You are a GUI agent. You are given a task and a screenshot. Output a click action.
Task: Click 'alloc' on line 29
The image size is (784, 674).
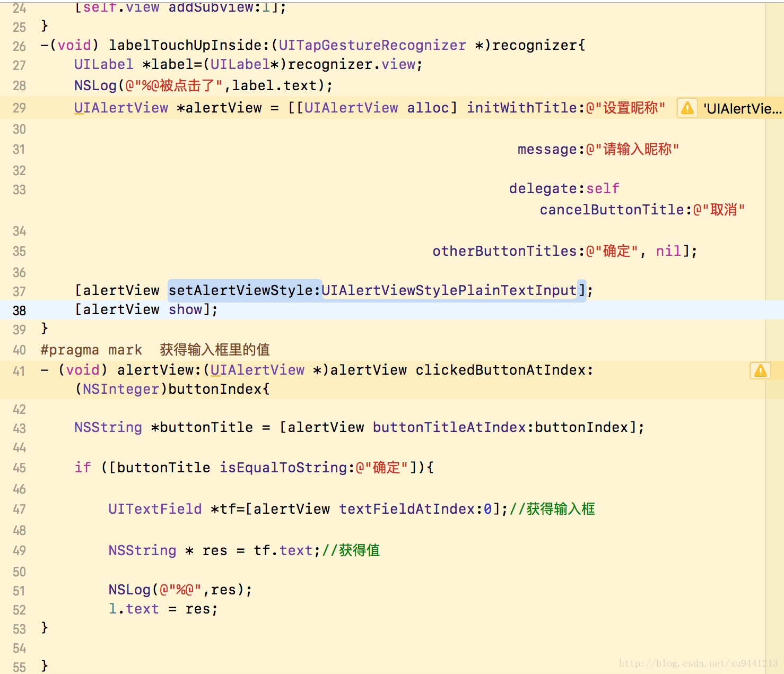(428, 108)
